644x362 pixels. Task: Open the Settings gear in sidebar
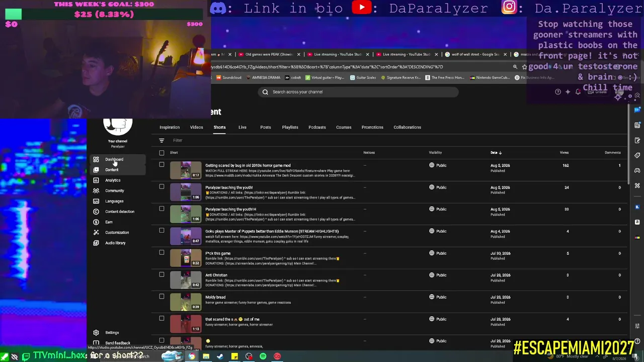coord(96,332)
